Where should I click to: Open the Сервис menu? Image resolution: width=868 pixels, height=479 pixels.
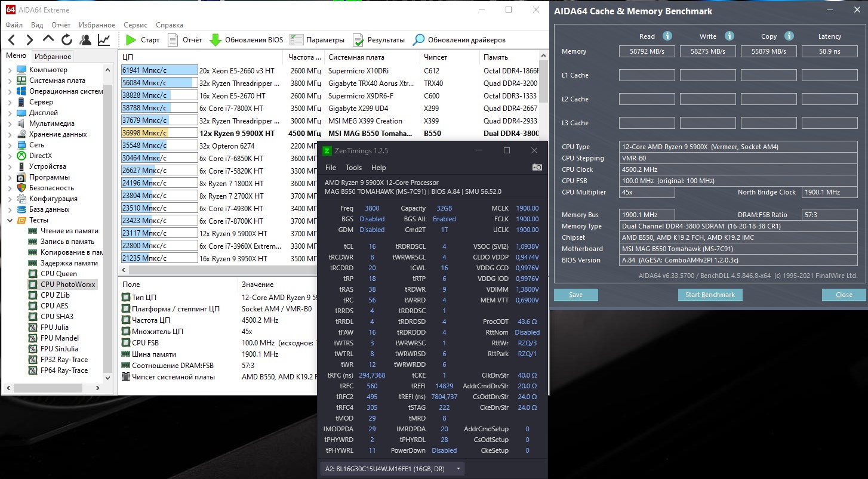point(136,25)
